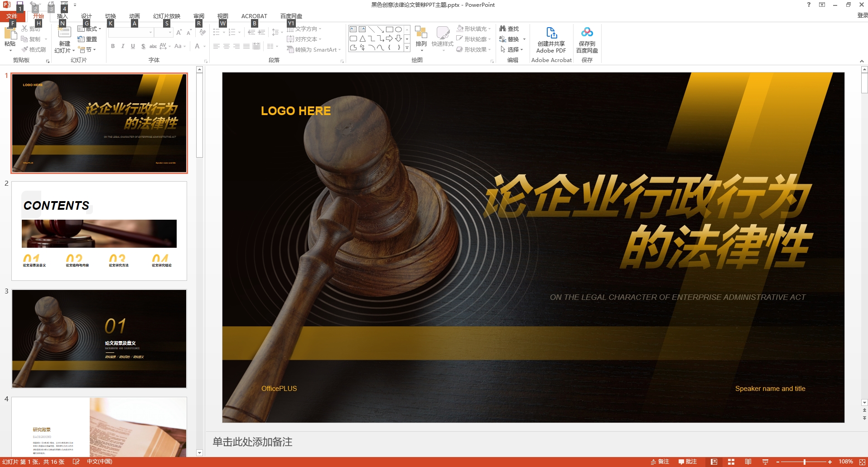Switch to Slide Sorter view in status bar
The width and height of the screenshot is (868, 467).
pos(731,462)
